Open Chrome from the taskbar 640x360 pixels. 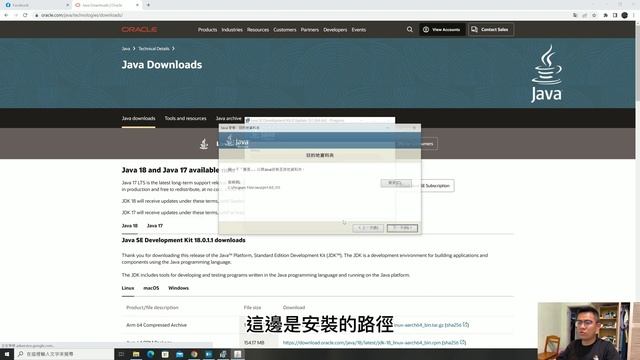tap(194, 354)
